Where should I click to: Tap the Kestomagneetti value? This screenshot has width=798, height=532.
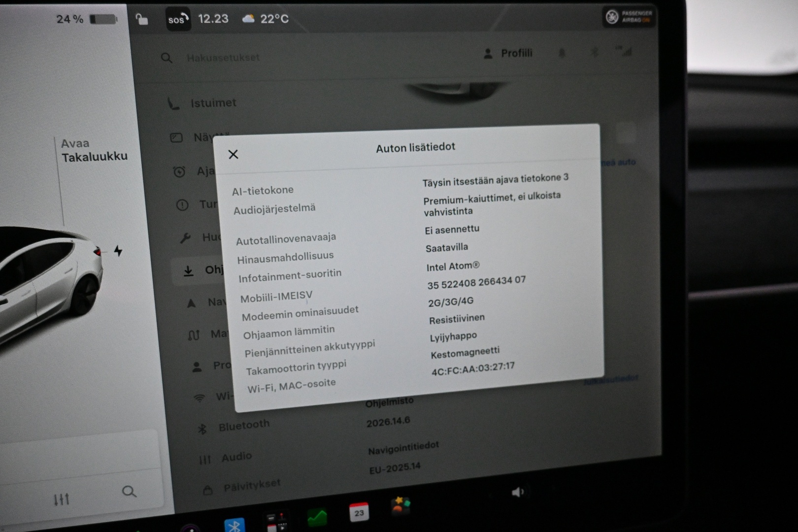pyautogui.click(x=465, y=353)
